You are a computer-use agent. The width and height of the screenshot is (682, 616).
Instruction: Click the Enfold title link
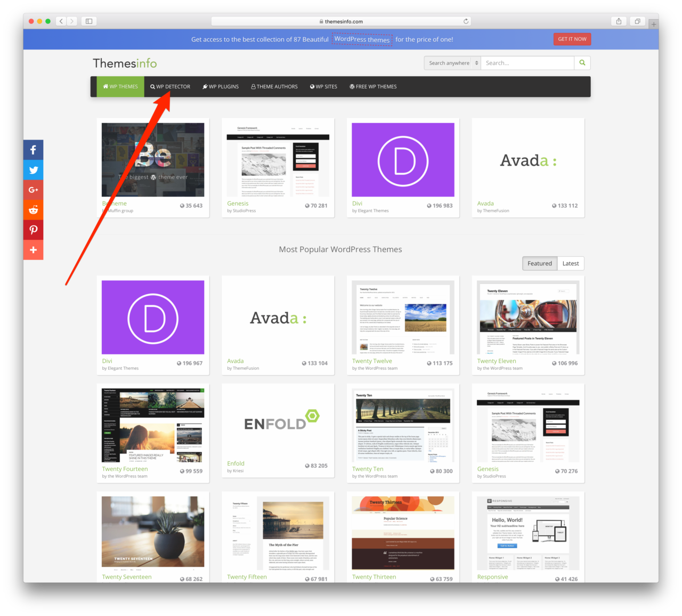[236, 464]
